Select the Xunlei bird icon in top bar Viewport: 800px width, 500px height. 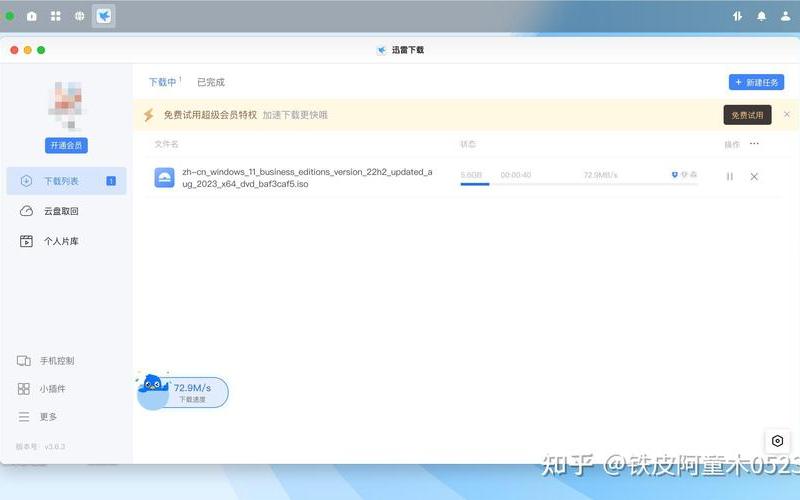(104, 16)
